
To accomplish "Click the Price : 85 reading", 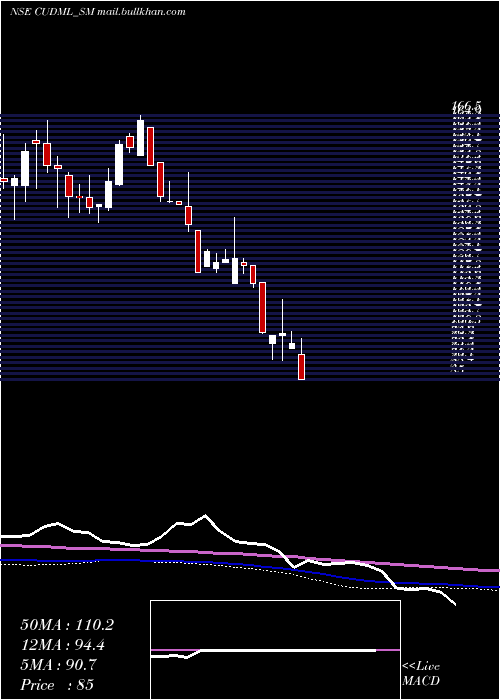I will click(x=57, y=684).
